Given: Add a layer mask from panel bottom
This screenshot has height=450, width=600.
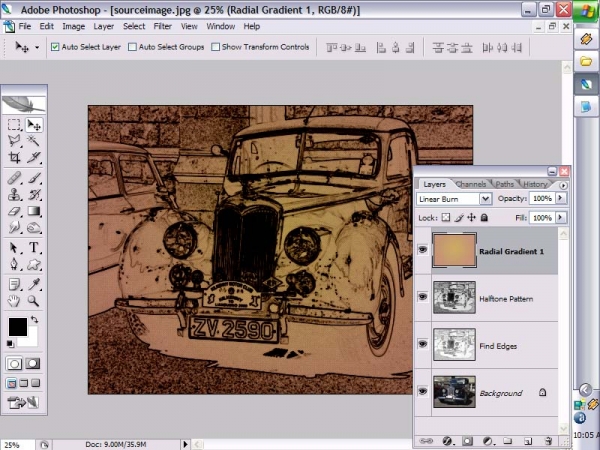Looking at the screenshot, I should point(467,441).
